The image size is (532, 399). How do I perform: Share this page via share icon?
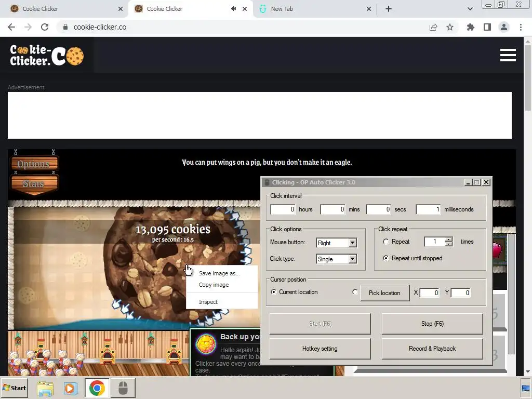pos(433,27)
